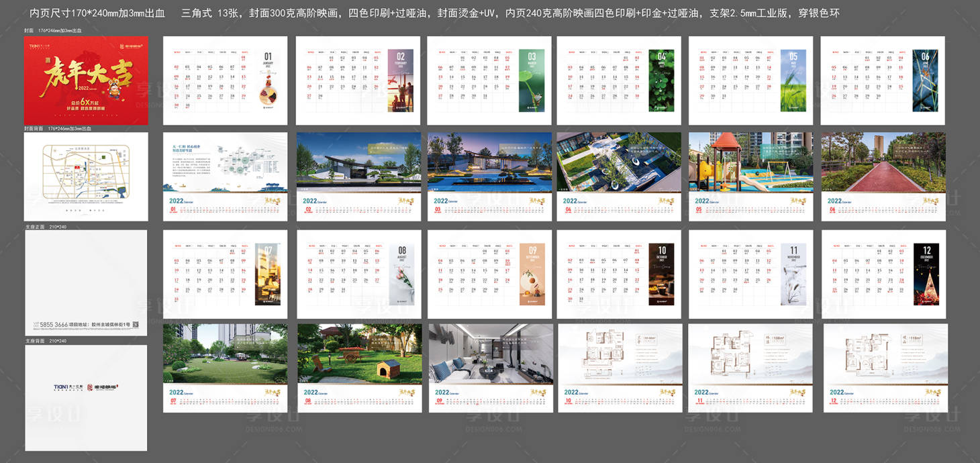Select the December floor plan page
Screen dimensions: 980x463
pyautogui.click(x=885, y=368)
